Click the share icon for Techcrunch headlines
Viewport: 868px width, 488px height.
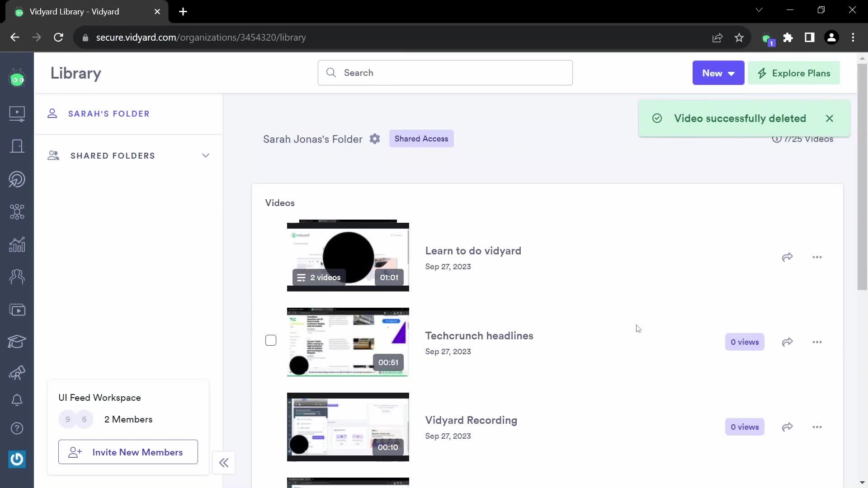(x=787, y=342)
